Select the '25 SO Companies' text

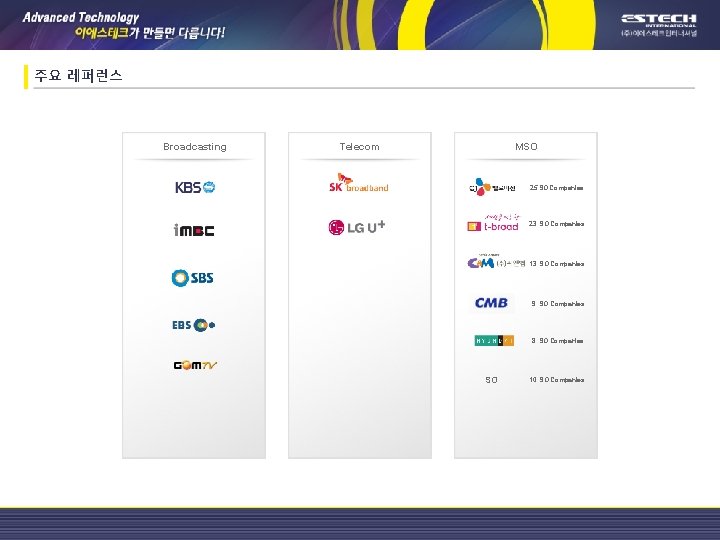[x=557, y=188]
